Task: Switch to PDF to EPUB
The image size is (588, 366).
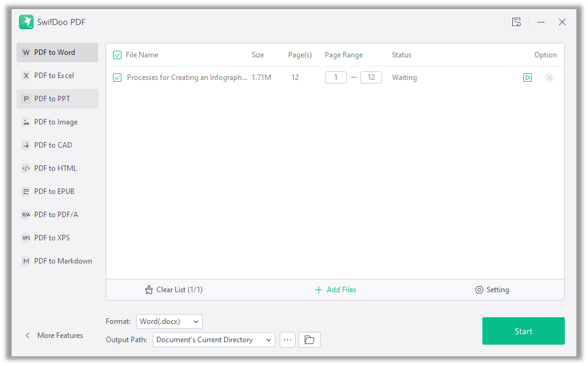Action: click(57, 192)
